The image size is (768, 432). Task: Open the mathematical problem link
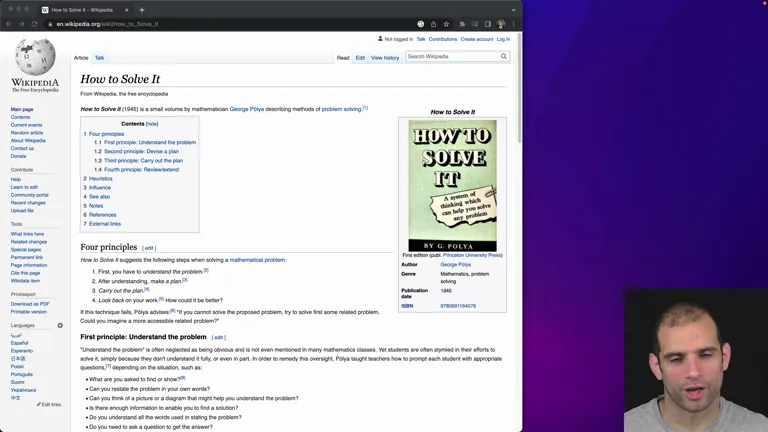pyautogui.click(x=257, y=260)
